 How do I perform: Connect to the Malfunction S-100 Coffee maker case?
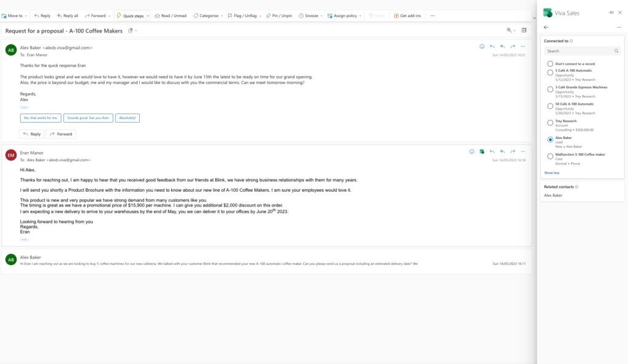[x=550, y=156]
